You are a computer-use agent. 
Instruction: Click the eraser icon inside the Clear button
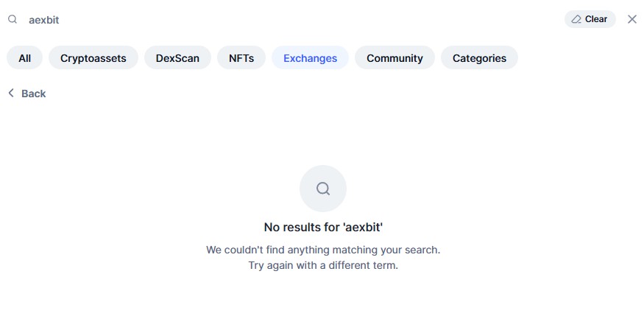point(576,19)
